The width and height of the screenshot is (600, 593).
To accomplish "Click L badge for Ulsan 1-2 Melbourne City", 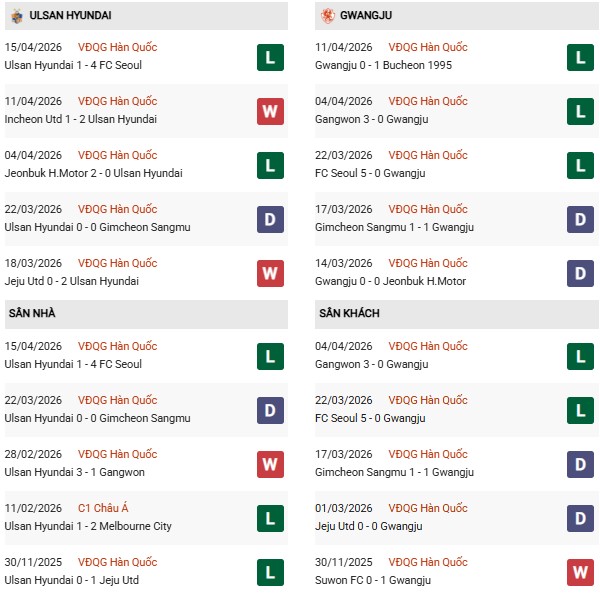I will pyautogui.click(x=270, y=518).
